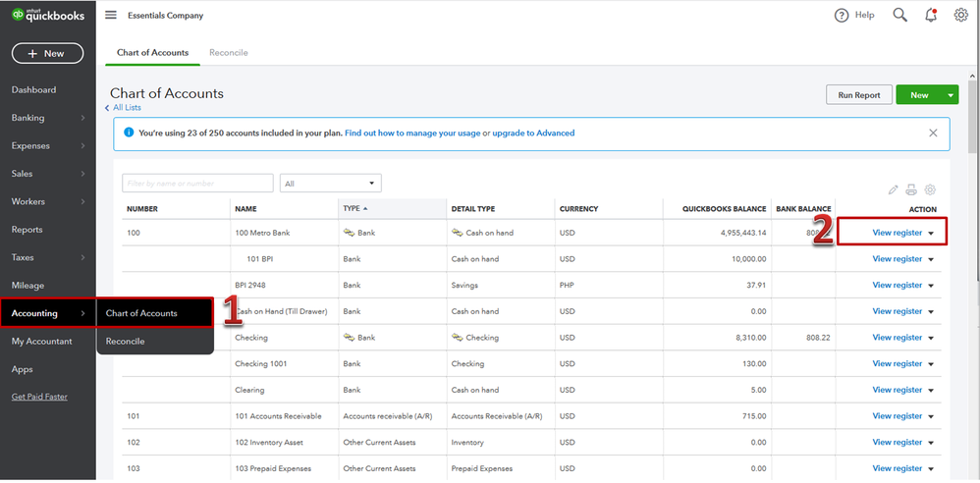Click the sort arrow on the TYPE column

[365, 209]
